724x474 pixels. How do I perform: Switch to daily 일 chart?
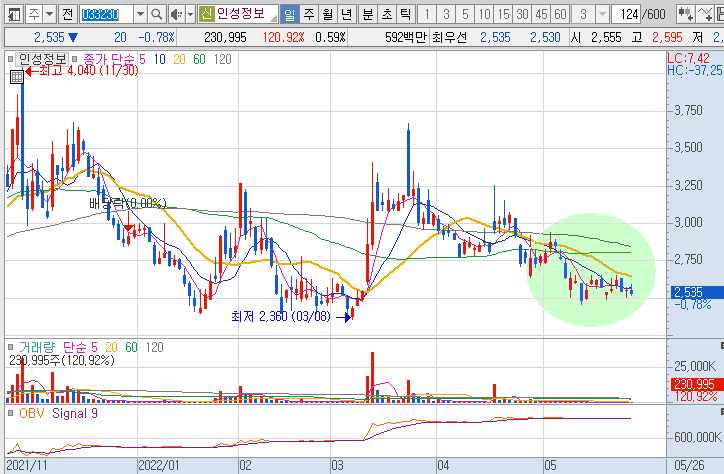click(x=290, y=14)
